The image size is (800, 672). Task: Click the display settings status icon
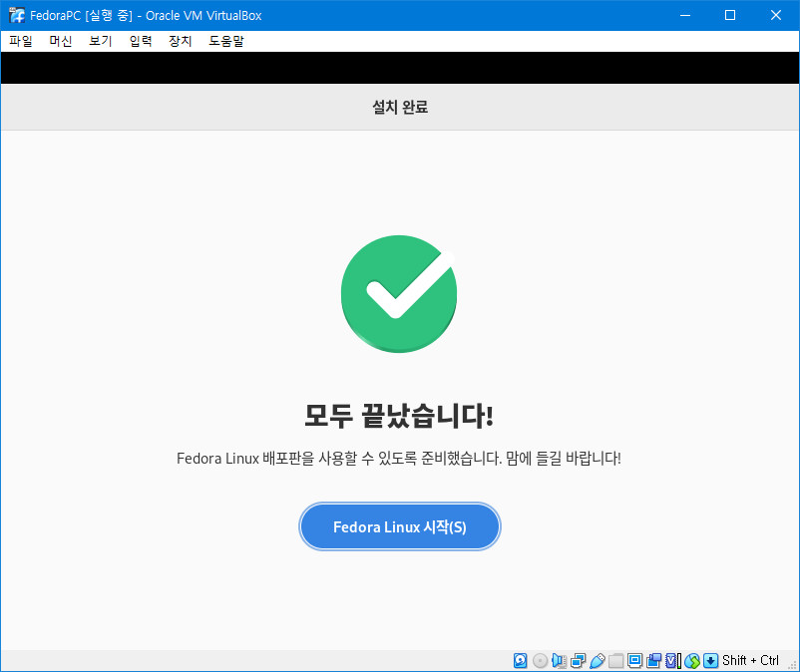pyautogui.click(x=635, y=660)
